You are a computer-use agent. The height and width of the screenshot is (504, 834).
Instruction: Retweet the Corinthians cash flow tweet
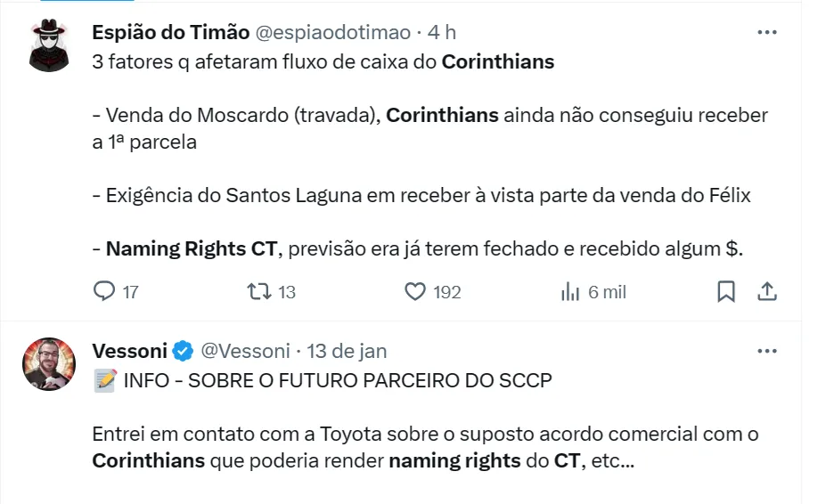[x=258, y=291]
